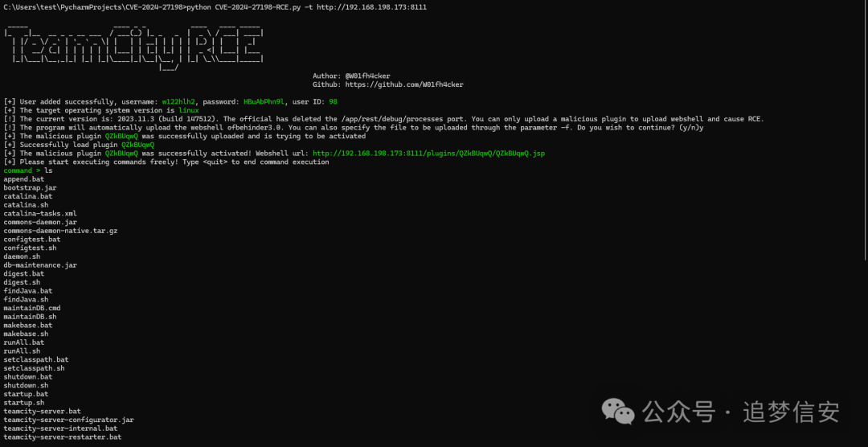
Task: Click the file name shutdown.bat
Action: click(x=28, y=377)
